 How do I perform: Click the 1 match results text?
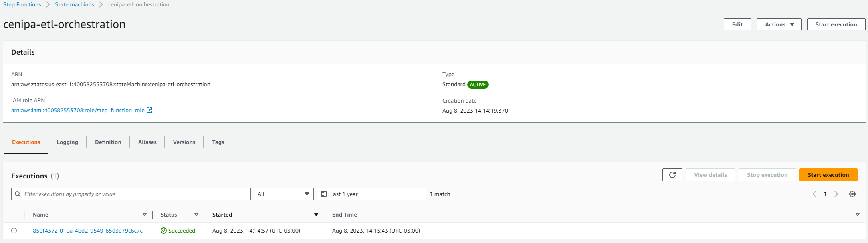pyautogui.click(x=440, y=194)
